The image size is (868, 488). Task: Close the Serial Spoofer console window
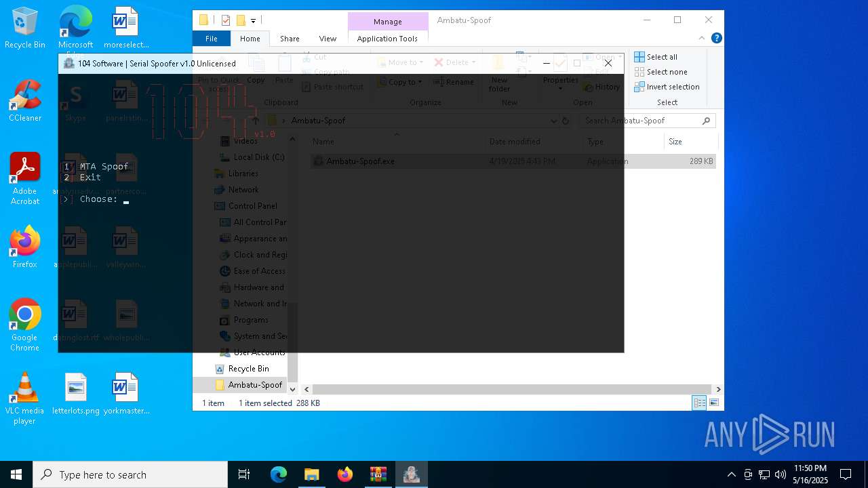point(608,63)
